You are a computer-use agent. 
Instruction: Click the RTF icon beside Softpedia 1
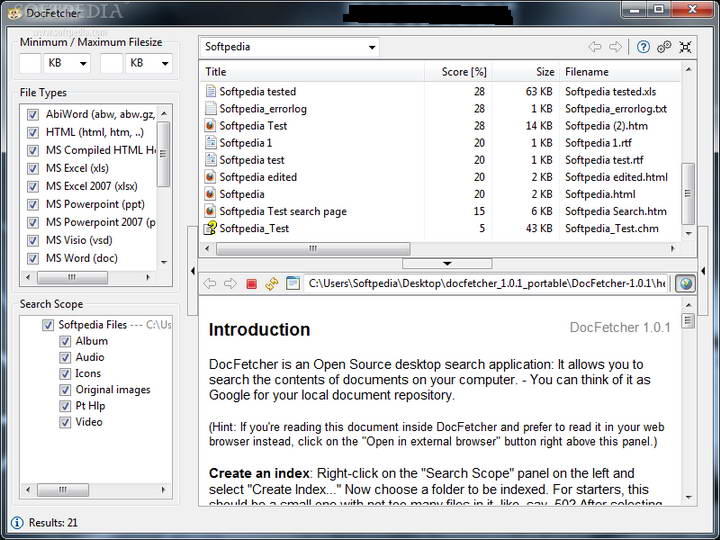[x=210, y=143]
